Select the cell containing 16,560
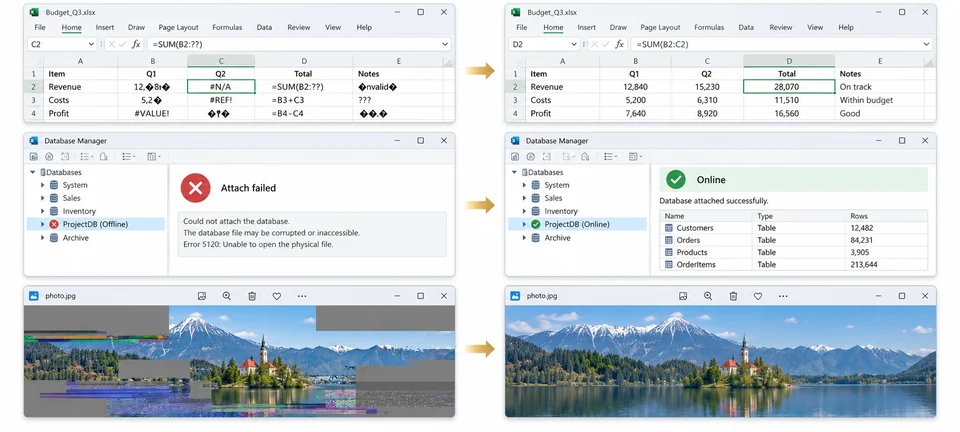The image size is (960, 432). 789,113
